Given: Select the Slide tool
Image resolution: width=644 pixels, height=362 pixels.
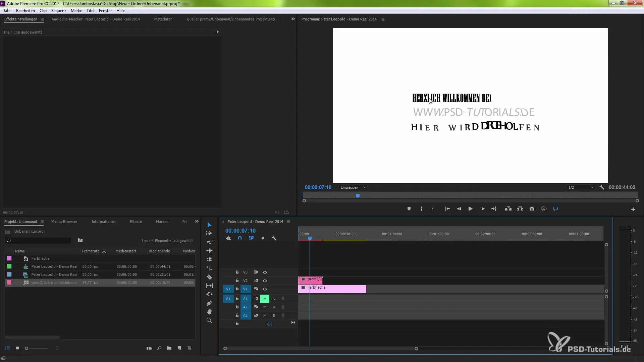Looking at the screenshot, I should (209, 294).
